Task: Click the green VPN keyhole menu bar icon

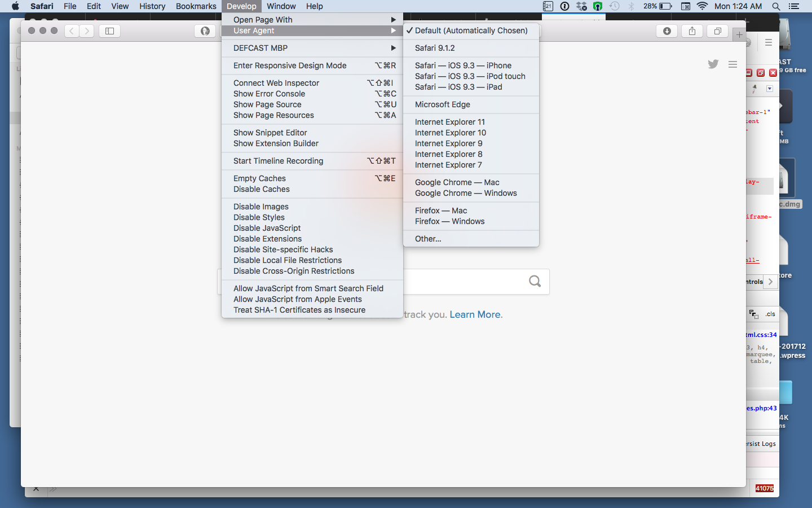Action: [x=598, y=6]
